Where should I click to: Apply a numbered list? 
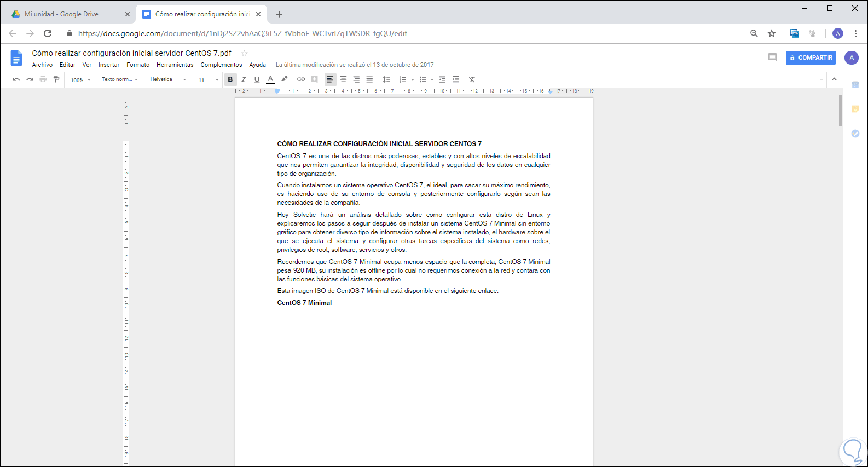pyautogui.click(x=403, y=79)
